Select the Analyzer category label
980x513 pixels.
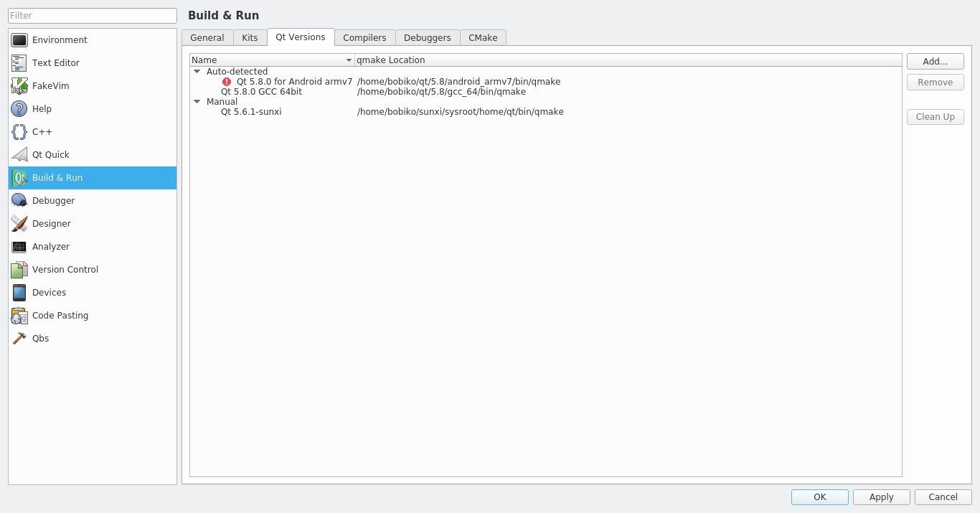51,247
